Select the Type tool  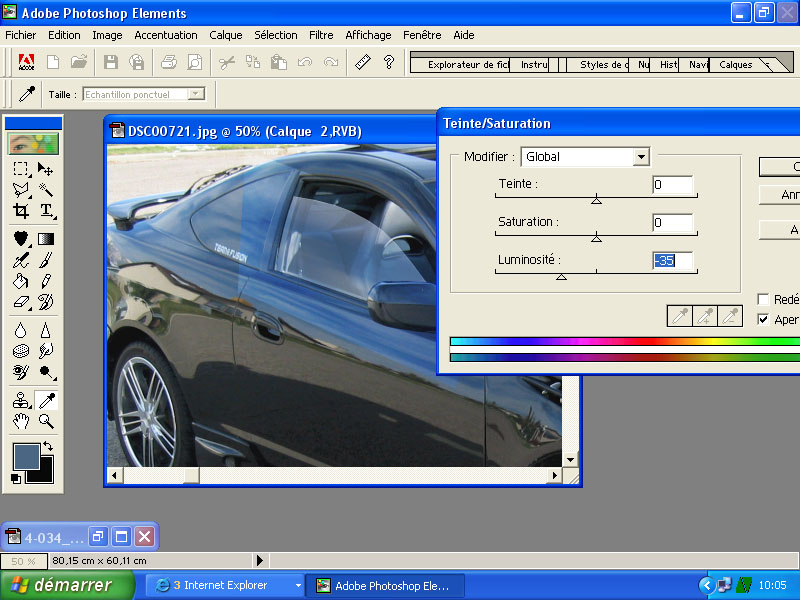tap(45, 210)
